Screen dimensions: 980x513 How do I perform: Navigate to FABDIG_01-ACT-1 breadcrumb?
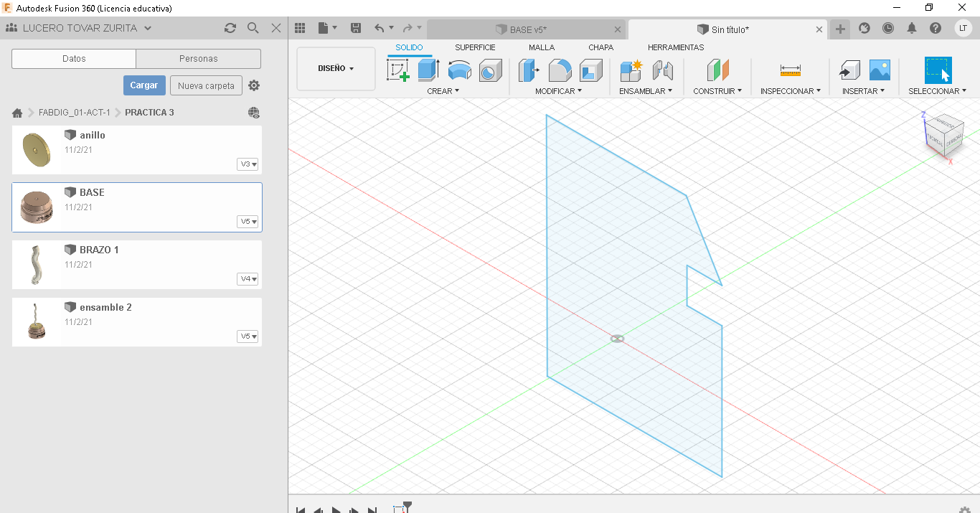point(75,113)
